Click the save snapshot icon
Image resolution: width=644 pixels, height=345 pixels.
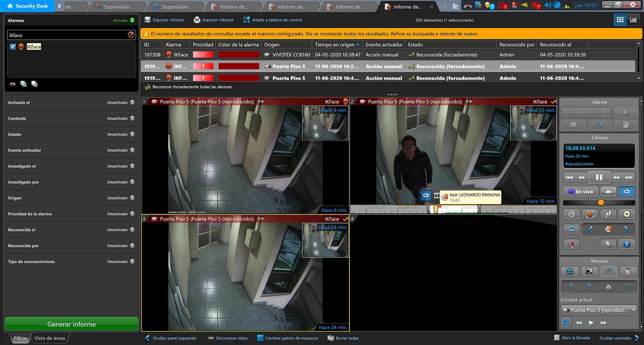(x=572, y=229)
